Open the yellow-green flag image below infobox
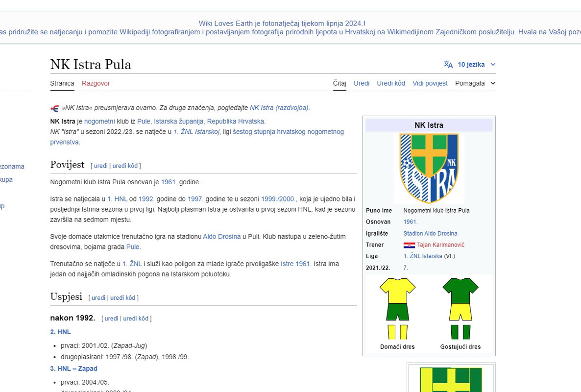581x392 pixels. pyautogui.click(x=451, y=379)
